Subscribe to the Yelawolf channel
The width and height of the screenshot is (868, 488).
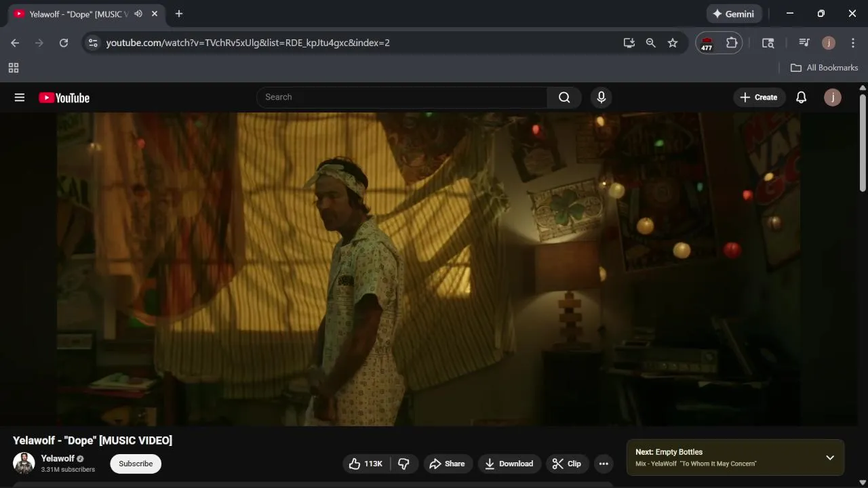136,464
